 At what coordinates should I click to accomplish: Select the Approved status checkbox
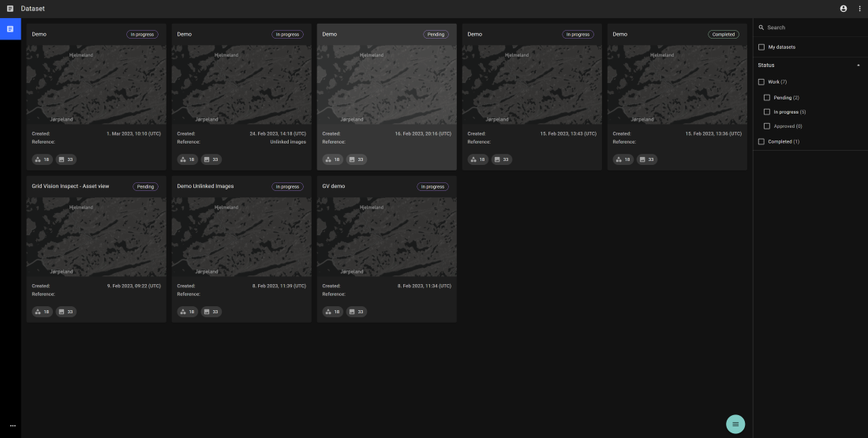(x=767, y=126)
